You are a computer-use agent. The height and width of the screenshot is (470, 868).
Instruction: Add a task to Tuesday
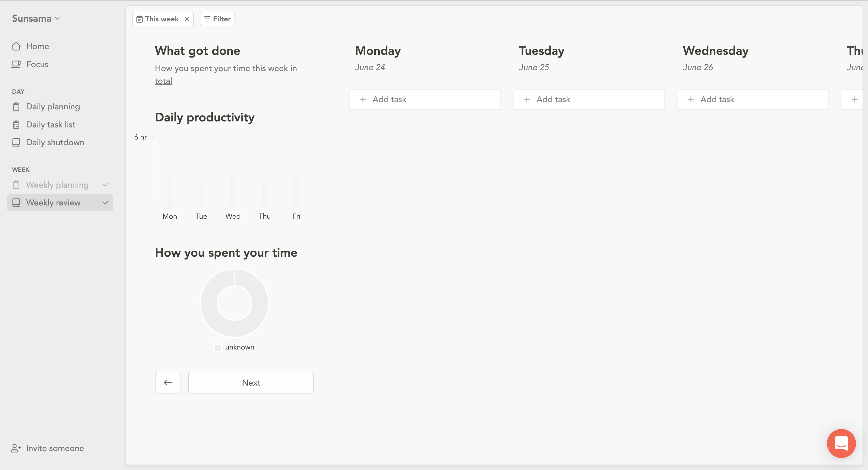[589, 99]
